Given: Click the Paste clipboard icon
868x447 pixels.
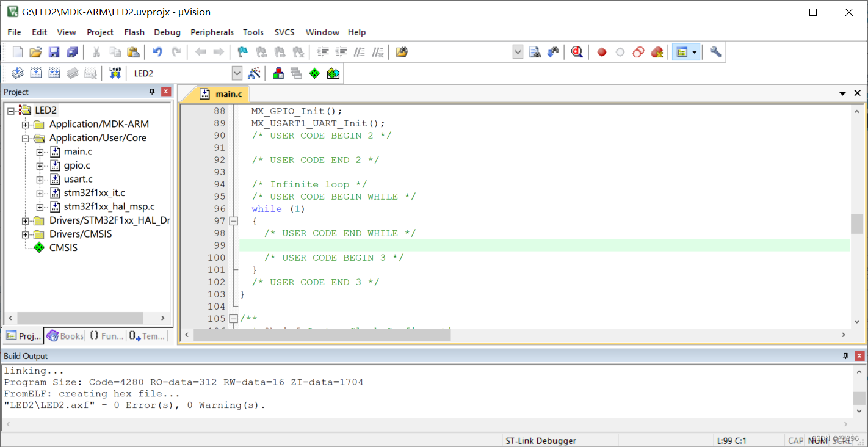Looking at the screenshot, I should coord(133,53).
